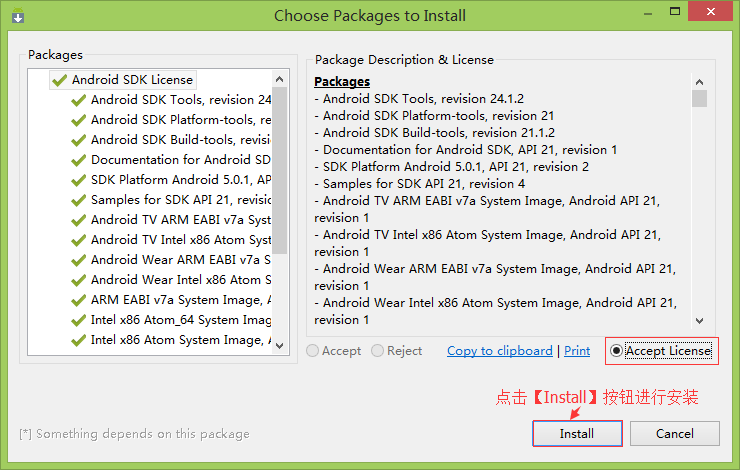The width and height of the screenshot is (740, 470).
Task: Click packages list scroll down arrow
Action: (279, 345)
